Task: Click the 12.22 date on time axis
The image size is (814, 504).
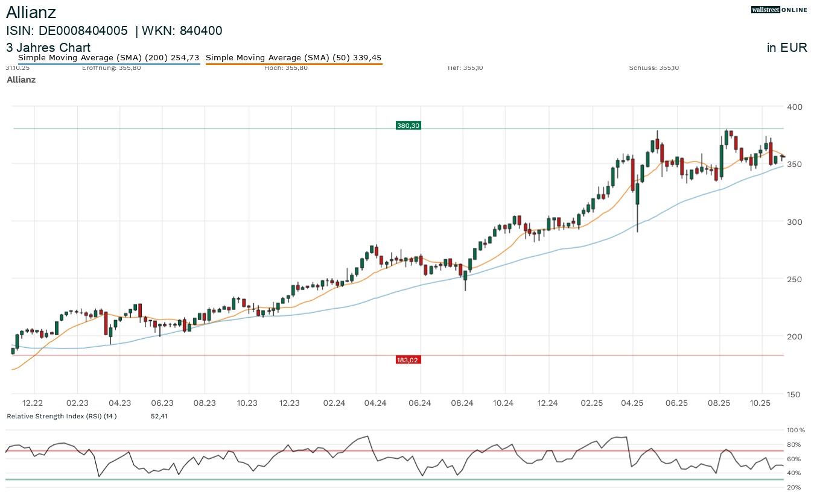Action: click(33, 403)
